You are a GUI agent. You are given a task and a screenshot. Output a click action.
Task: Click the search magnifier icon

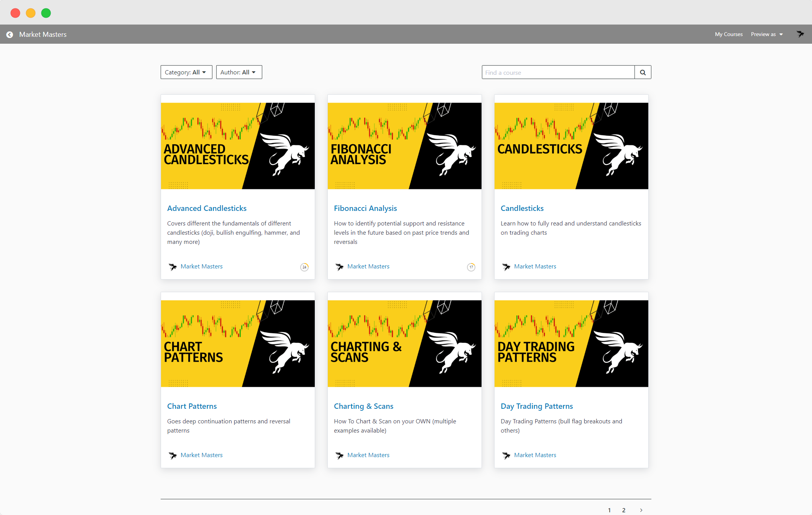point(643,72)
